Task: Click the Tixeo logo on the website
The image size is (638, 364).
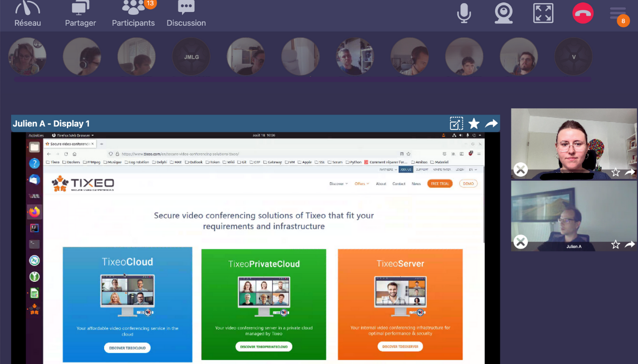Action: [83, 184]
